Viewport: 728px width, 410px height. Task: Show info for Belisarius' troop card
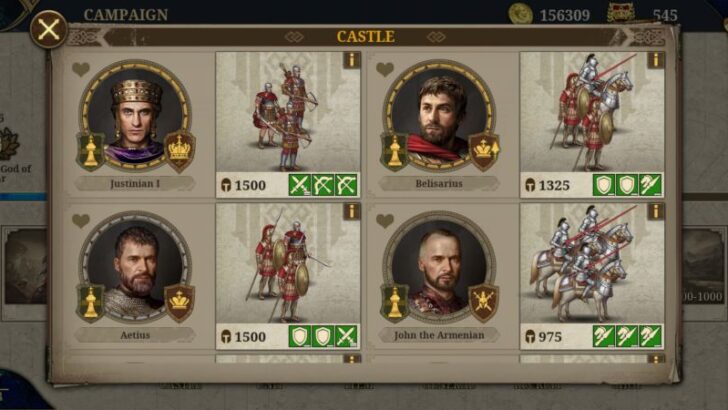(656, 60)
